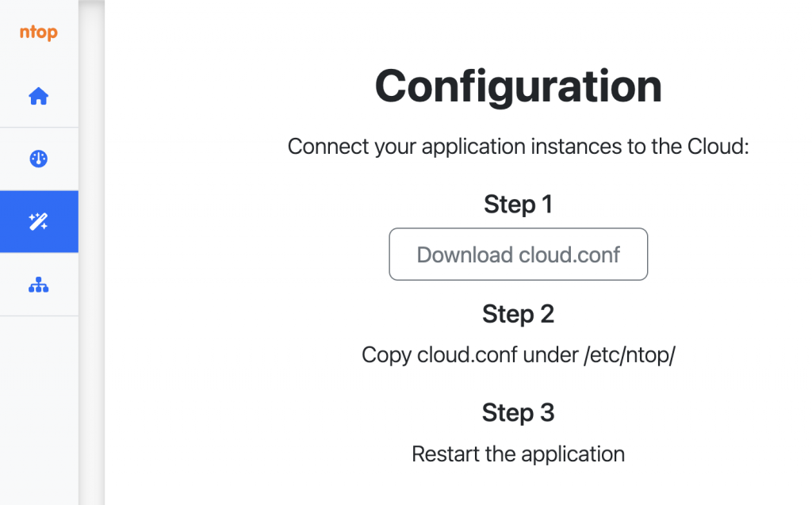Click the word 'Restart' under Step 3
812x505 pixels.
446,454
